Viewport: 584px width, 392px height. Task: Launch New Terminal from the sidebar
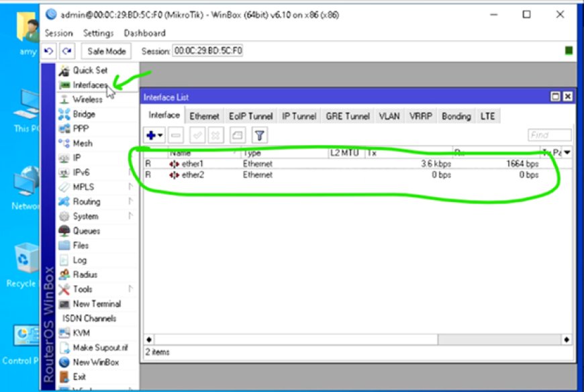[x=97, y=304]
